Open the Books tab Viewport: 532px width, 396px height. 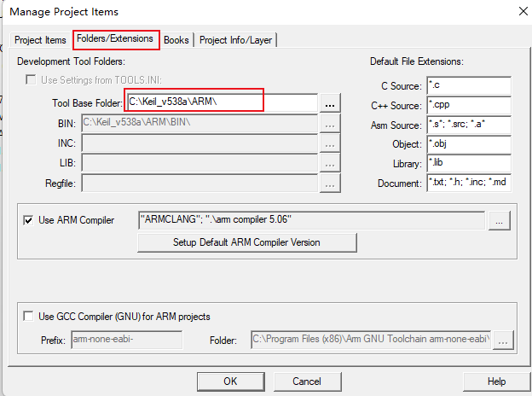point(176,40)
